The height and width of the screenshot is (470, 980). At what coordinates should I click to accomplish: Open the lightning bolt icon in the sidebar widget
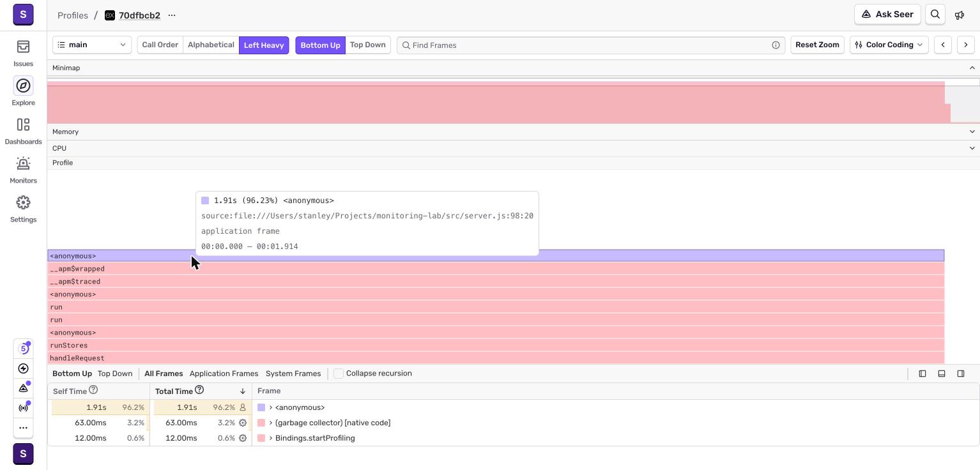click(x=24, y=368)
